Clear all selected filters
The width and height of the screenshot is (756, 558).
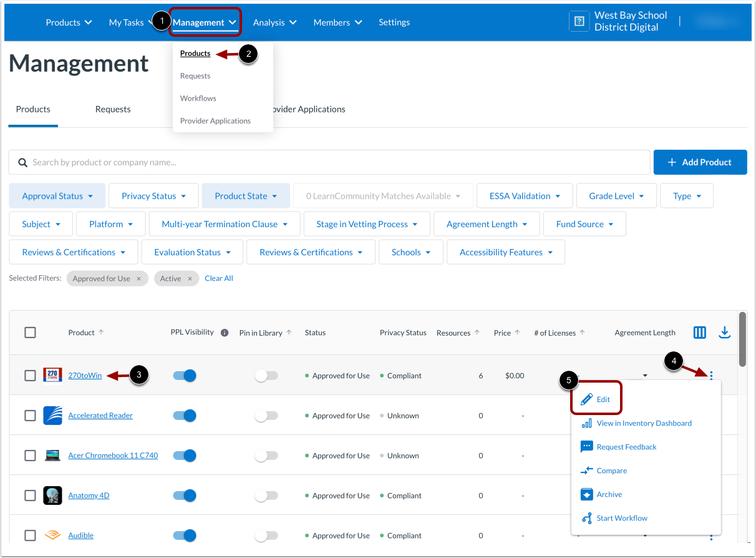[x=218, y=278]
